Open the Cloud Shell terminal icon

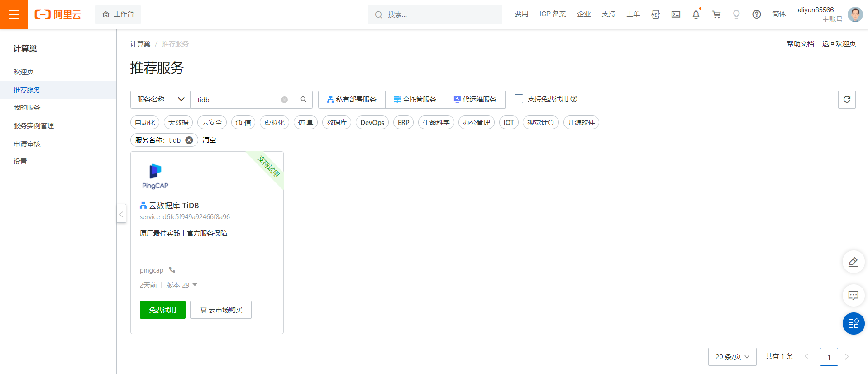pyautogui.click(x=676, y=14)
